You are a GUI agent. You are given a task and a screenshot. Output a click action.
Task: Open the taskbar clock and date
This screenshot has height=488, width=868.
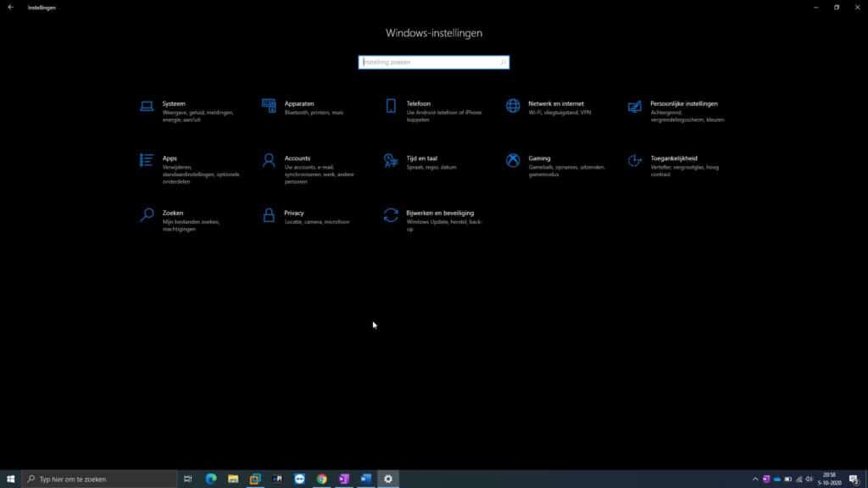[x=829, y=480]
